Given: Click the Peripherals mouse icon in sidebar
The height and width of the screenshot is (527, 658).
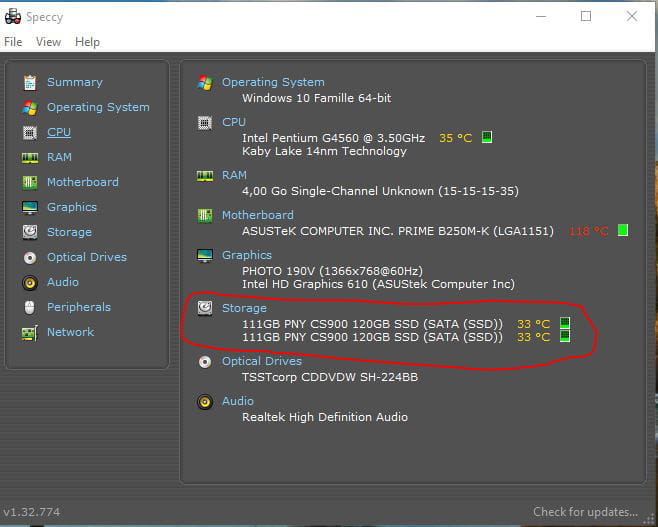Looking at the screenshot, I should [29, 308].
